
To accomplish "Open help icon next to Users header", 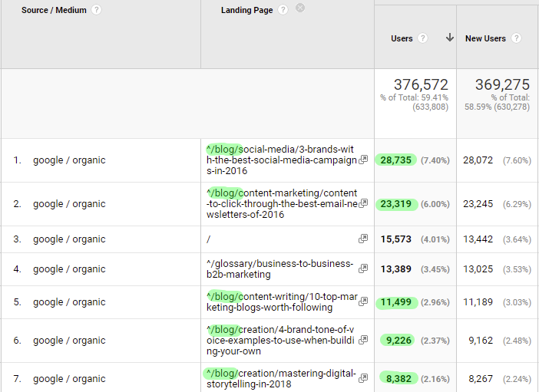I will click(x=422, y=38).
